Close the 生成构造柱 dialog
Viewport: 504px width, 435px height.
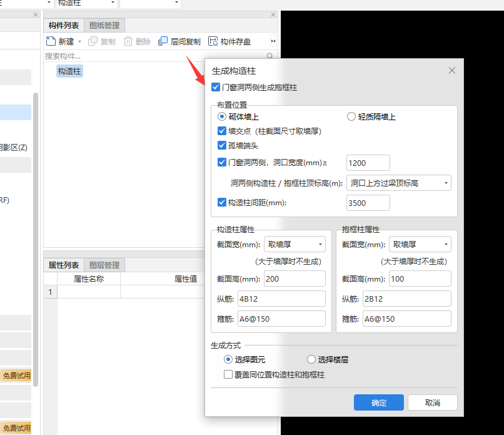click(x=452, y=71)
